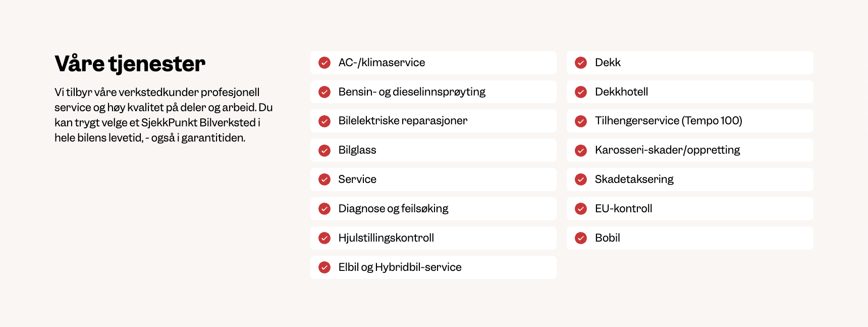Click the red check icon next to Dekk
868x327 pixels.
point(581,63)
